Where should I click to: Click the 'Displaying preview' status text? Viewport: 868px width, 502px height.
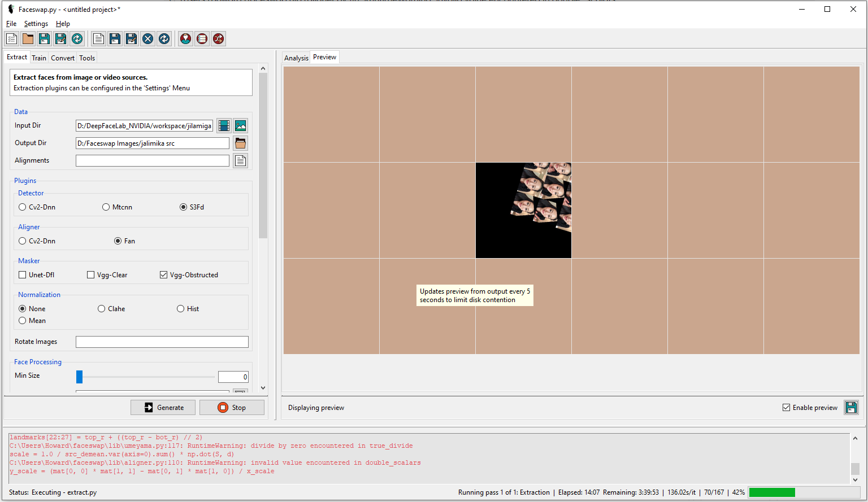316,408
